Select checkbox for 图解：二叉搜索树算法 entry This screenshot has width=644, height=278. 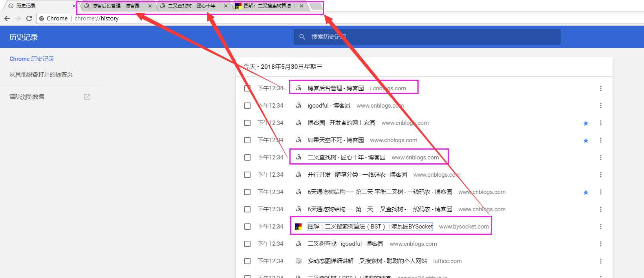point(247,227)
